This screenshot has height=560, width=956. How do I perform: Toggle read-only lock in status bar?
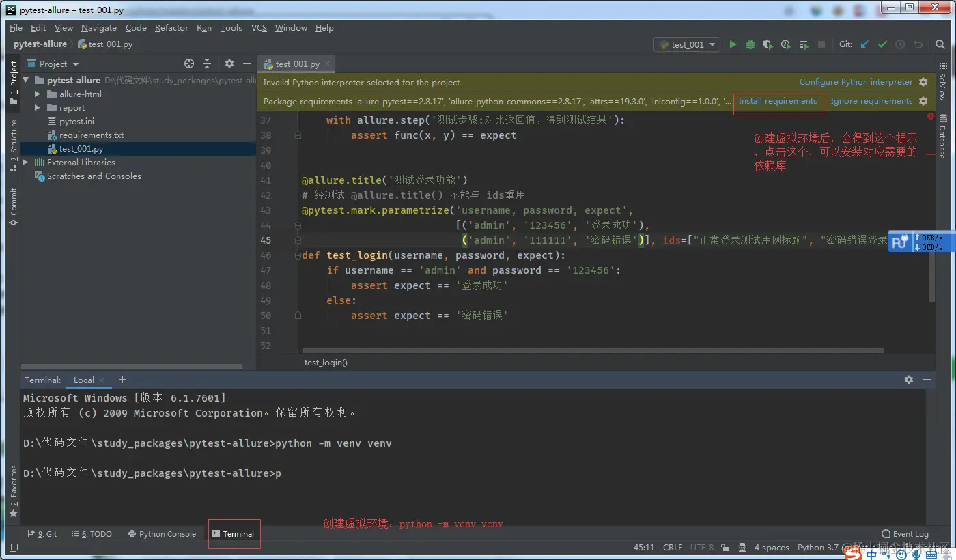(x=725, y=547)
